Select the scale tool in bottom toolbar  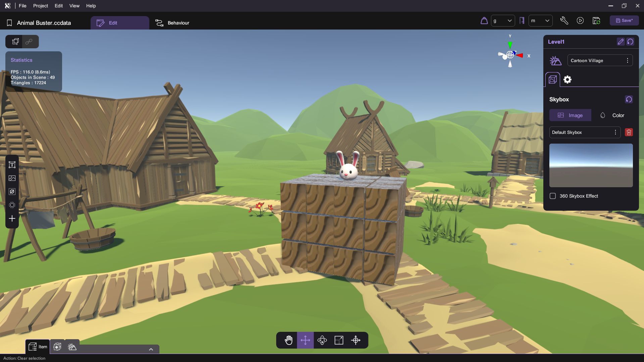coord(339,340)
